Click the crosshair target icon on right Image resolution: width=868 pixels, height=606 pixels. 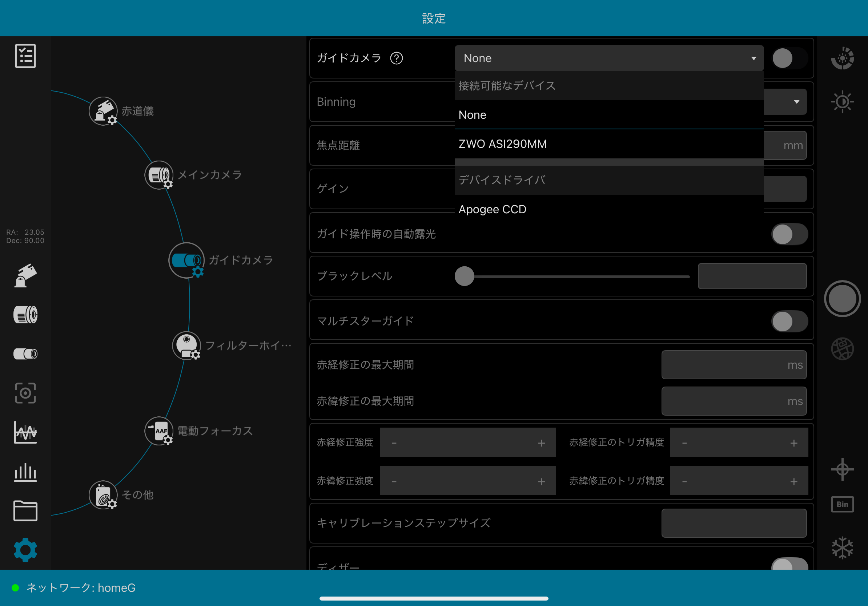tap(842, 470)
